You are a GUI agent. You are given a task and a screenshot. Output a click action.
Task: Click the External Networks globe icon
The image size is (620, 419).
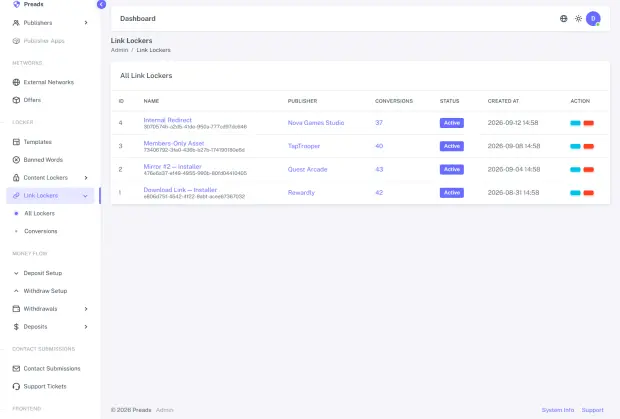[16, 82]
